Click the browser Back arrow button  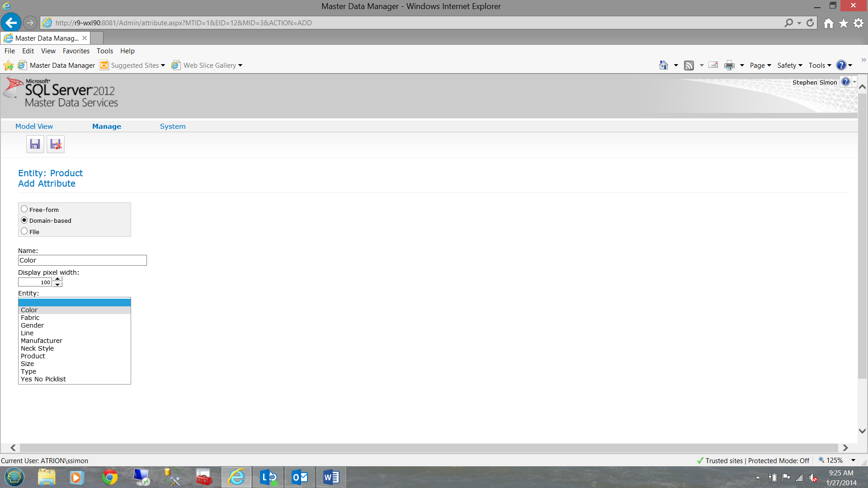(x=11, y=23)
